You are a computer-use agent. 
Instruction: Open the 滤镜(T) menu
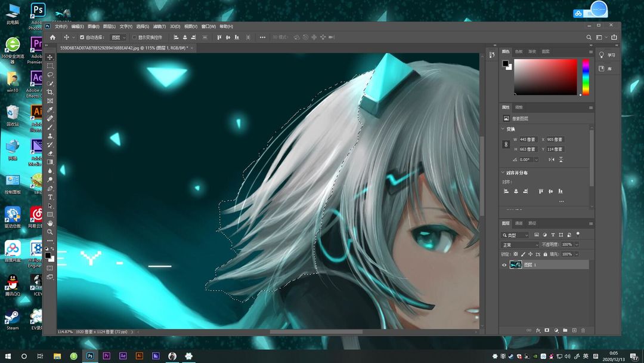tap(159, 26)
